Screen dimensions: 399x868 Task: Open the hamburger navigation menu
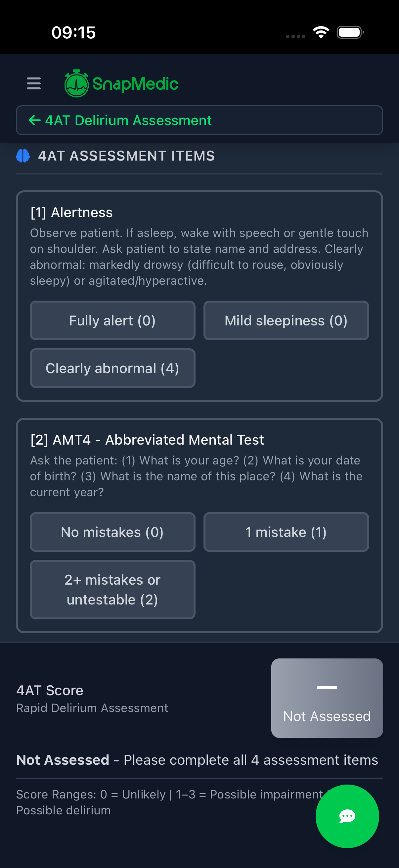(33, 83)
